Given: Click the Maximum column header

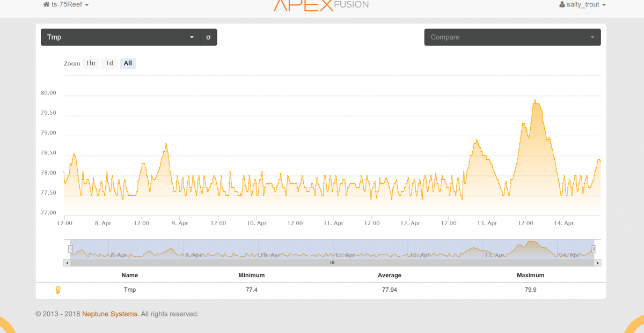Looking at the screenshot, I should click(530, 275).
